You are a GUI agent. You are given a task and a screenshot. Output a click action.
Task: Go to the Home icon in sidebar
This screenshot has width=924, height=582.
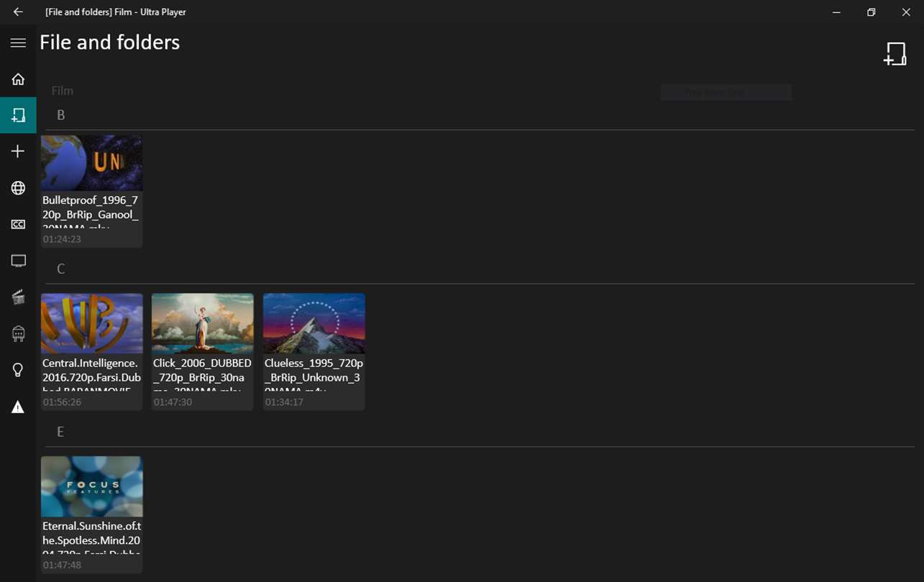pos(18,79)
